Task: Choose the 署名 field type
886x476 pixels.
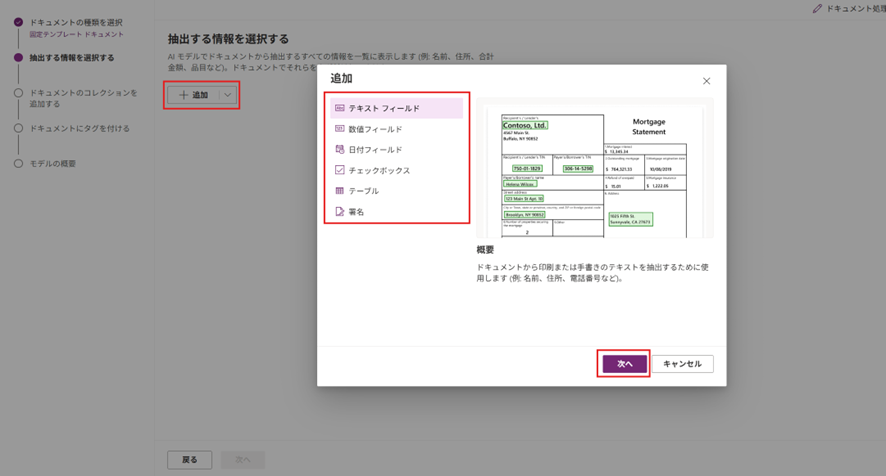Action: tap(397, 211)
